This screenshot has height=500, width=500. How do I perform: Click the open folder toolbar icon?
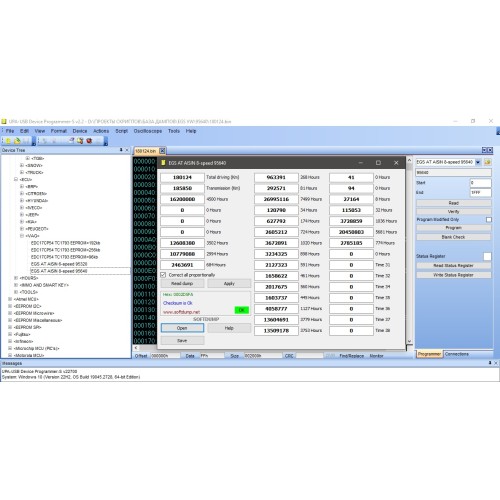tap(17, 141)
